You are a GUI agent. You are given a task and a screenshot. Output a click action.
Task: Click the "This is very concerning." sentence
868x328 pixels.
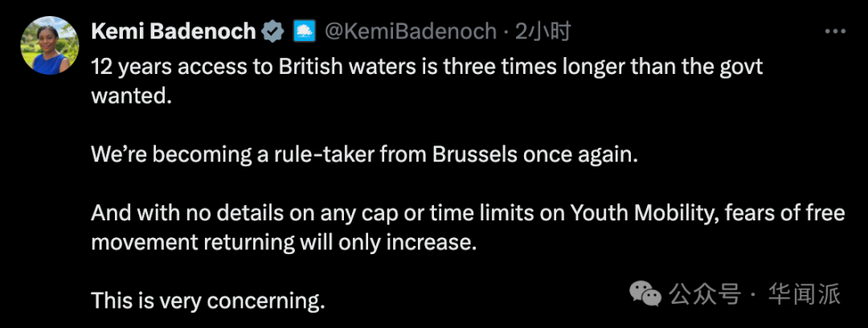pyautogui.click(x=208, y=301)
